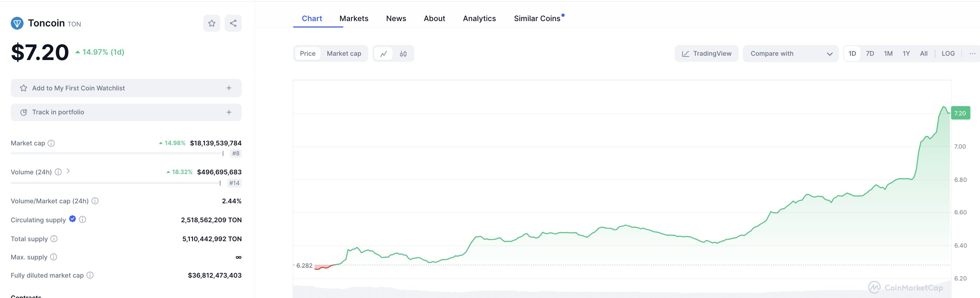The height and width of the screenshot is (298, 980).
Task: Select the Market cap chart toggle
Action: (x=344, y=54)
